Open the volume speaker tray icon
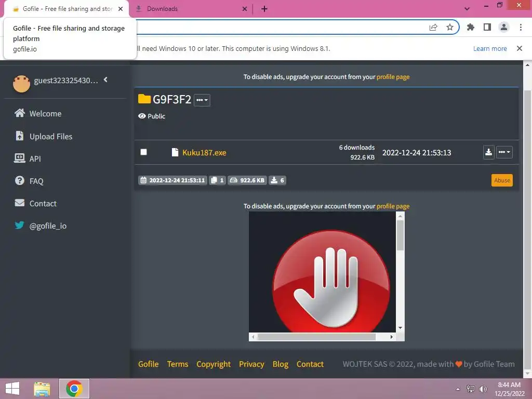The image size is (532, 399). pyautogui.click(x=483, y=389)
